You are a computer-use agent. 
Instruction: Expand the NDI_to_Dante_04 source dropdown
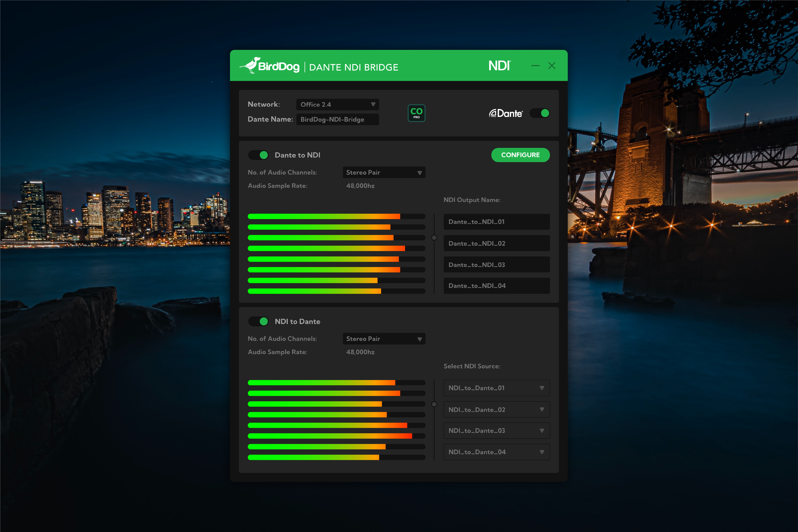497,452
